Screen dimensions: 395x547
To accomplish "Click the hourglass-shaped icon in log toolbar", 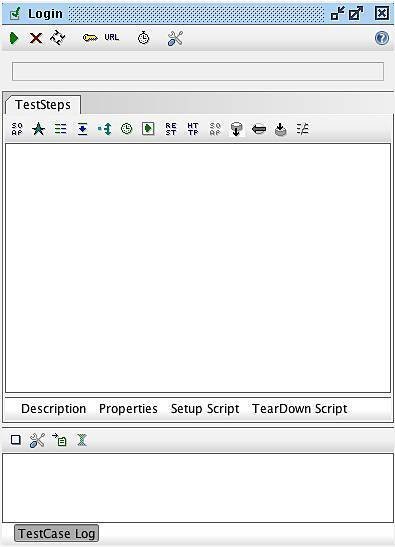I will (82, 440).
